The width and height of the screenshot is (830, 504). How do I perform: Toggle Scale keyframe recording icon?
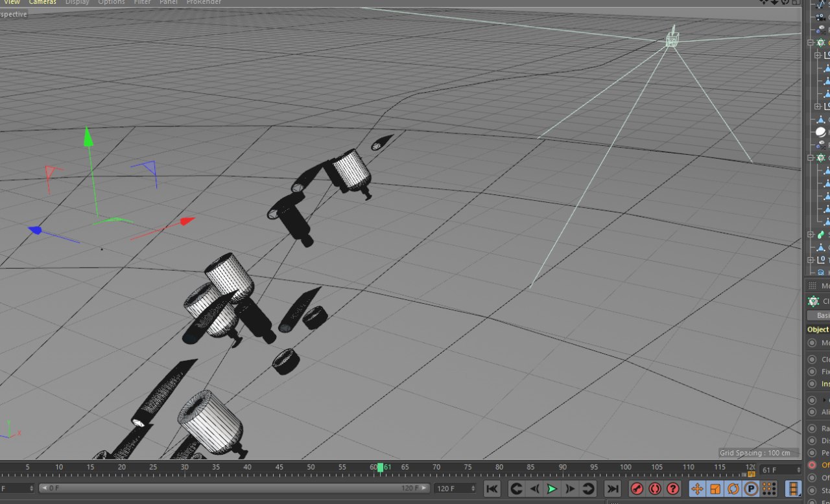[x=715, y=488]
